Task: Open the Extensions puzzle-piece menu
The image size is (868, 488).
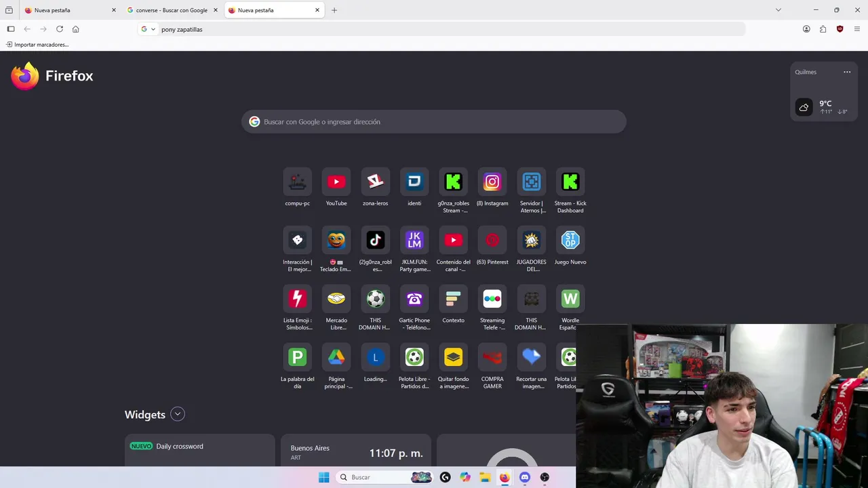Action: click(823, 29)
